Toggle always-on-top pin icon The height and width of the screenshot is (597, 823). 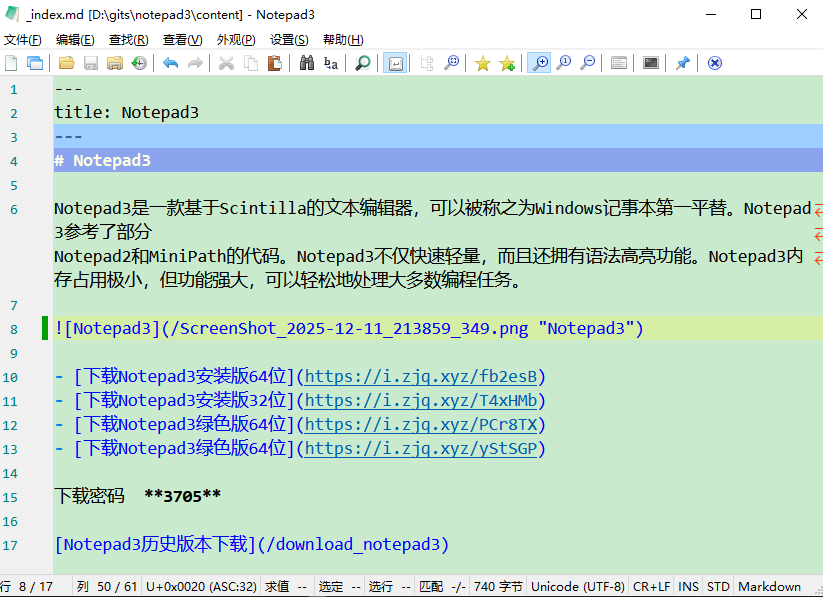(685, 62)
